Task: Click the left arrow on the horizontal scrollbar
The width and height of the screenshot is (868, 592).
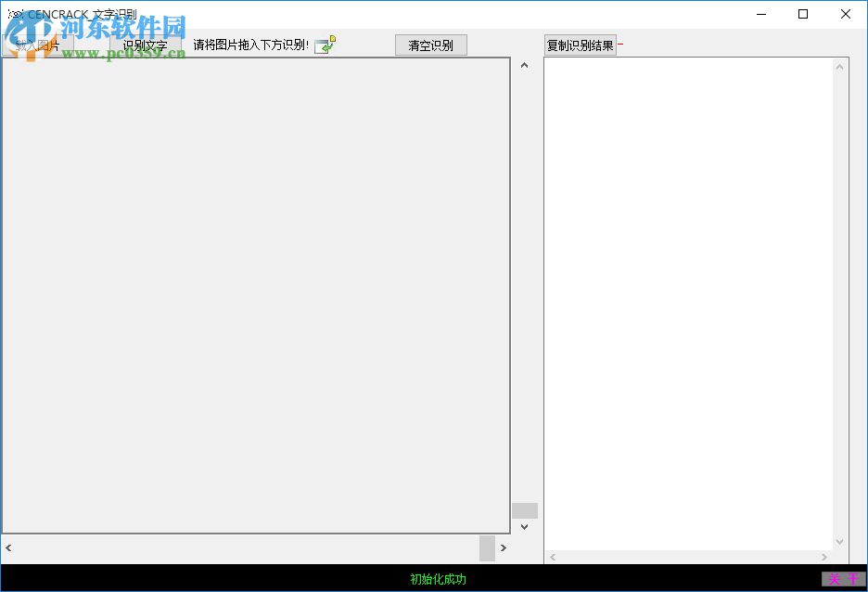Action: point(7,547)
